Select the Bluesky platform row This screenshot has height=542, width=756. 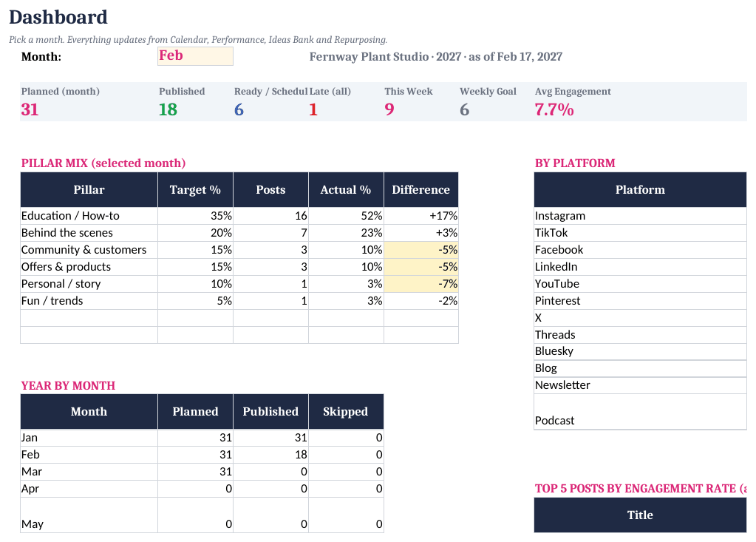coord(640,351)
